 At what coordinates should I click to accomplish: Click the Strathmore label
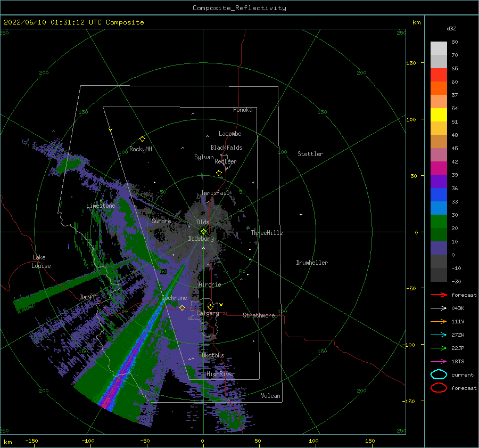pos(259,315)
